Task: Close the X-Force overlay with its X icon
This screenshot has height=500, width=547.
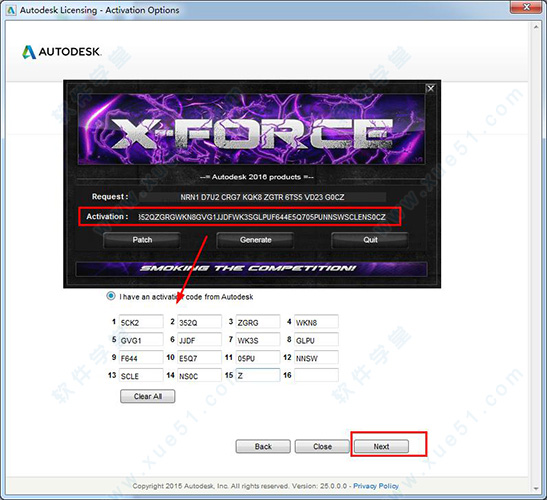Action: tap(431, 88)
